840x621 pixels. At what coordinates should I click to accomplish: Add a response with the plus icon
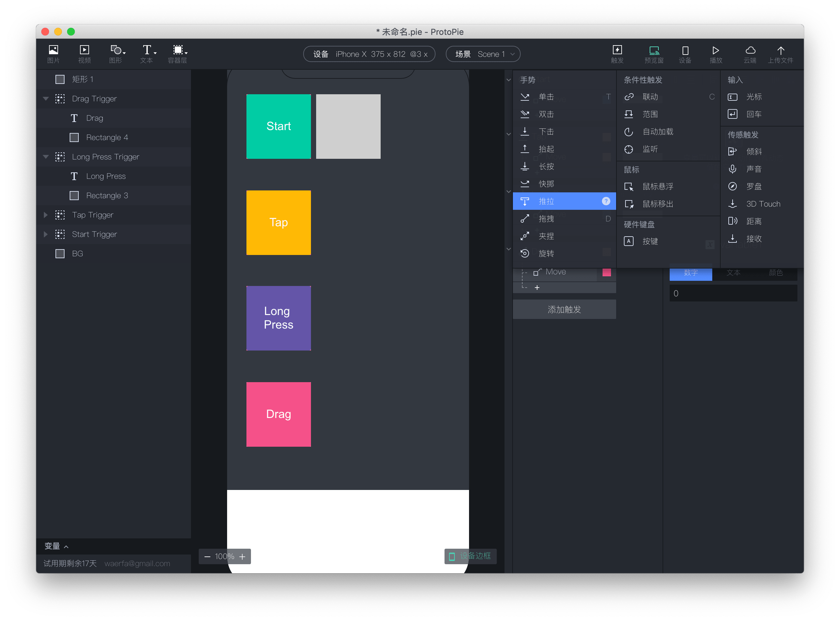(x=537, y=288)
